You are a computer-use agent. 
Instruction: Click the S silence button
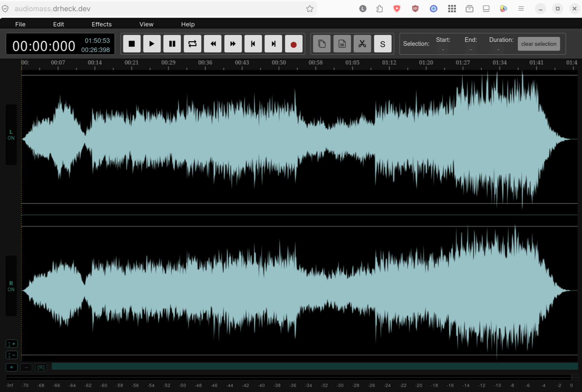383,43
